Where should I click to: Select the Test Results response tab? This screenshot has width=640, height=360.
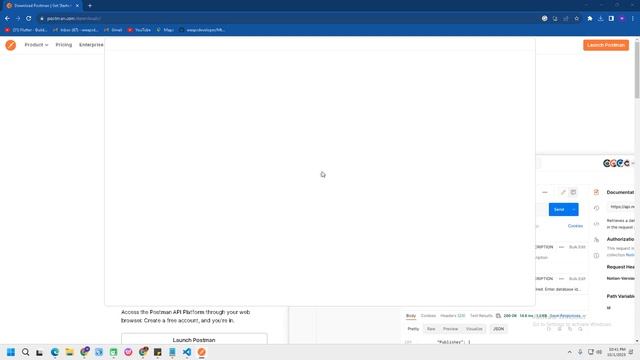[481, 316]
